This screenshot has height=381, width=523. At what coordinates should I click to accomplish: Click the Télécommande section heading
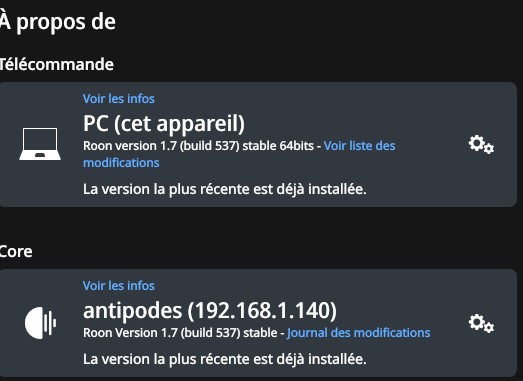(x=57, y=64)
